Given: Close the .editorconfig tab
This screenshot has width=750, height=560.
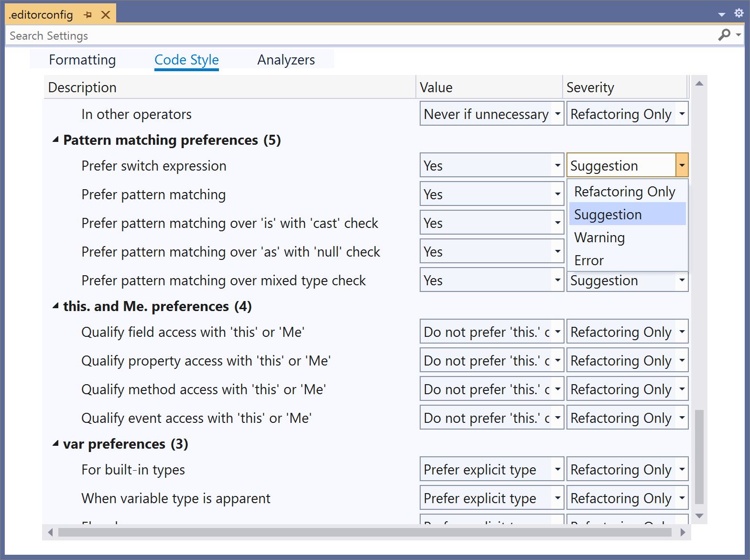Looking at the screenshot, I should coord(106,15).
